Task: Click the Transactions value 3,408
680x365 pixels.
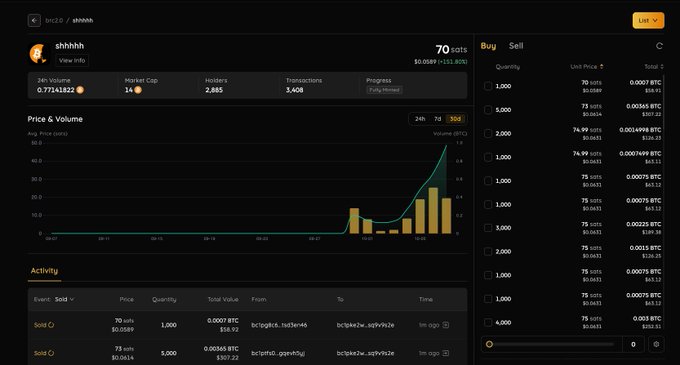Action: pyautogui.click(x=294, y=90)
